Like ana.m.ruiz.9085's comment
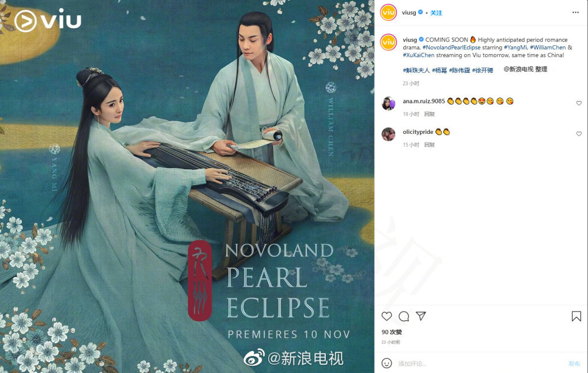588x373 pixels. [579, 103]
